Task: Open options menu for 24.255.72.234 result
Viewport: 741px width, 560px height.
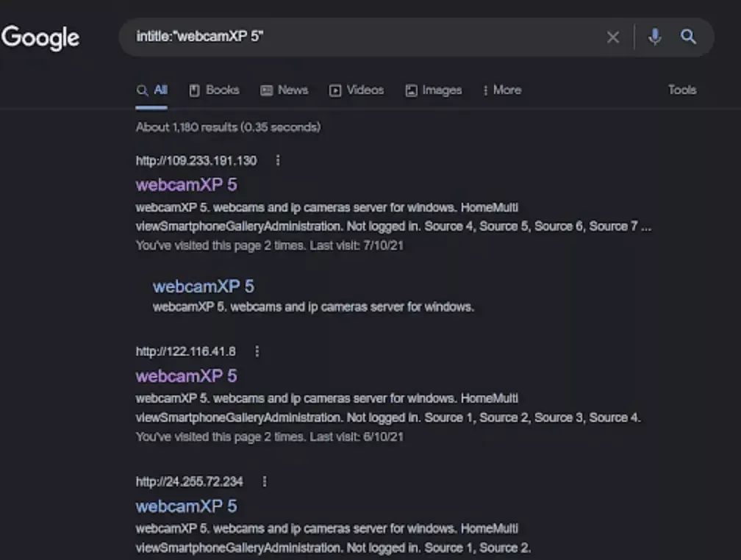Action: coord(265,481)
